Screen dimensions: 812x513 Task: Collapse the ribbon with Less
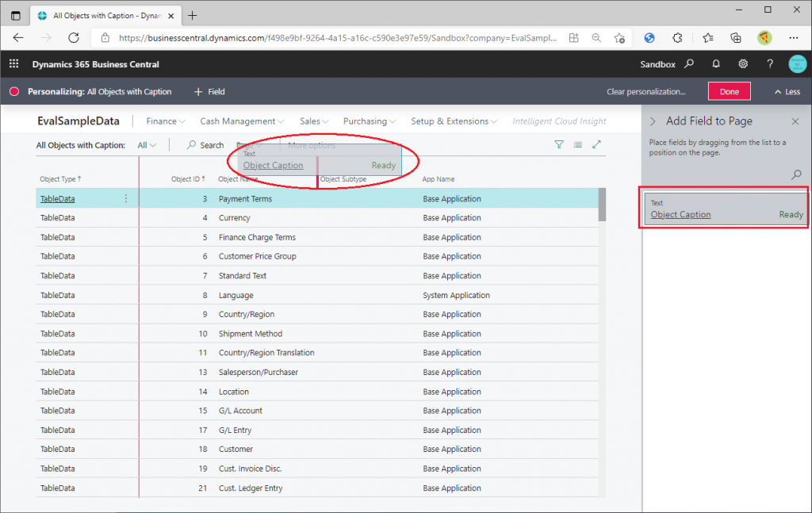coord(787,92)
